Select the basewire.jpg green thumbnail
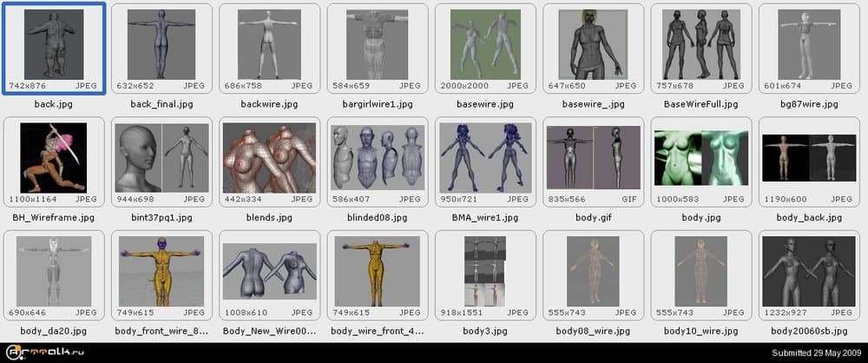868x363 pixels. (485, 44)
